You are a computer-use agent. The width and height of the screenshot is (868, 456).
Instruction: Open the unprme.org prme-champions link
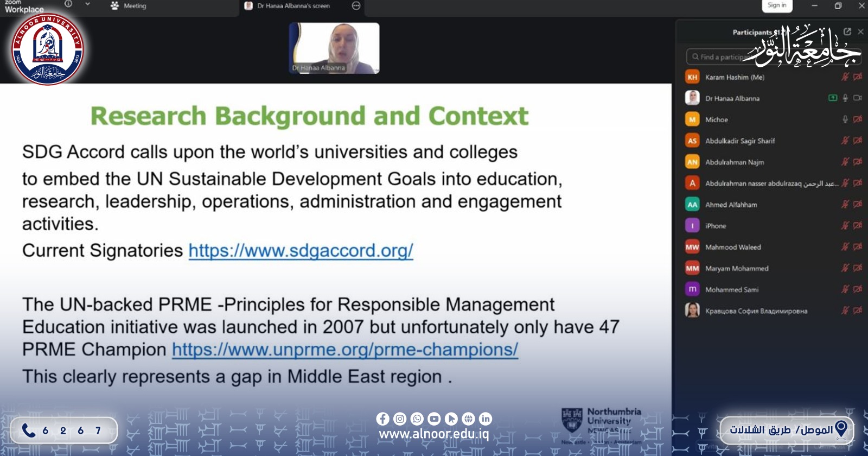[x=345, y=350]
